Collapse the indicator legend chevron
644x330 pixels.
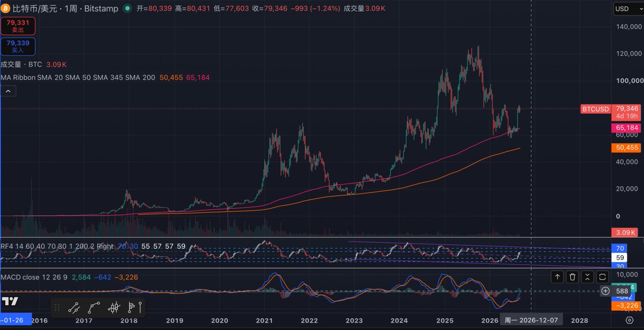(x=8, y=91)
